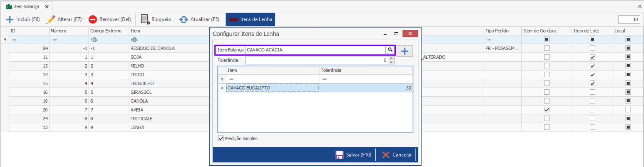Toggle Item de Gordura checkbox for LENHA row

547,127
